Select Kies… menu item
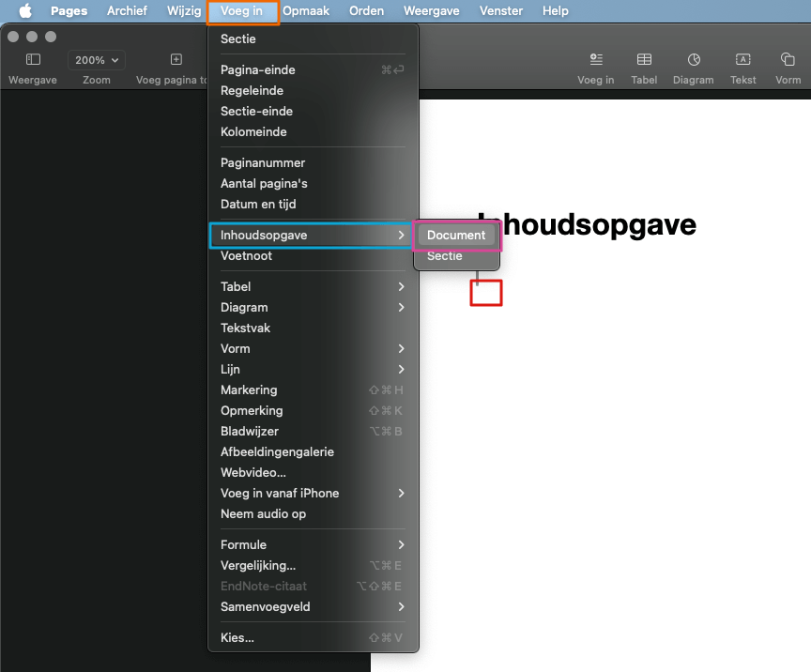This screenshot has width=811, height=672. point(313,638)
